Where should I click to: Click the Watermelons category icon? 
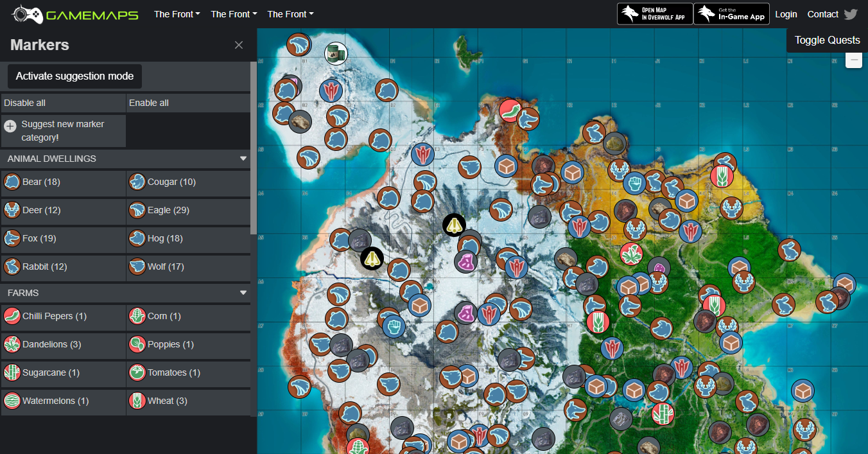click(12, 401)
